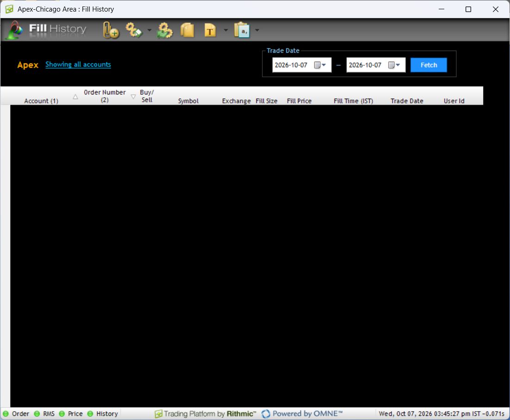The image size is (510, 420).
Task: Maximize the Fill History window
Action: click(x=468, y=9)
